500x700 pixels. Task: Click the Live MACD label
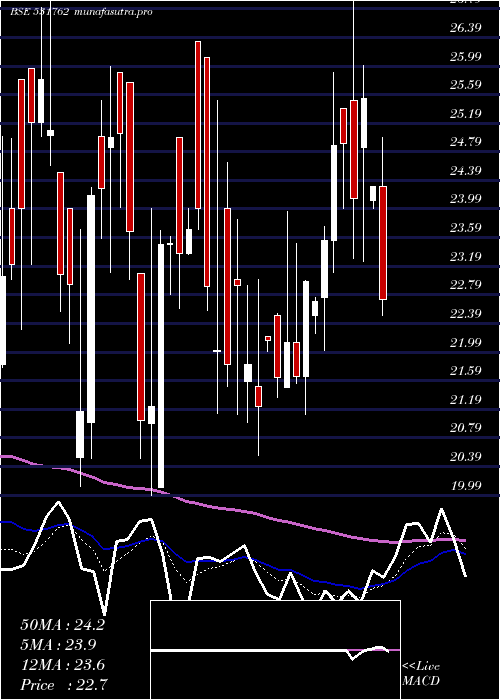point(421,674)
